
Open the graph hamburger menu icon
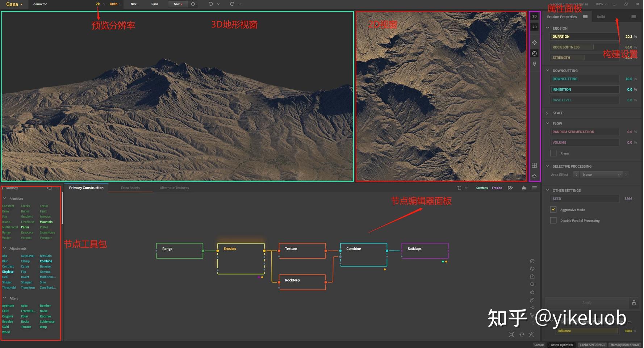pyautogui.click(x=534, y=188)
